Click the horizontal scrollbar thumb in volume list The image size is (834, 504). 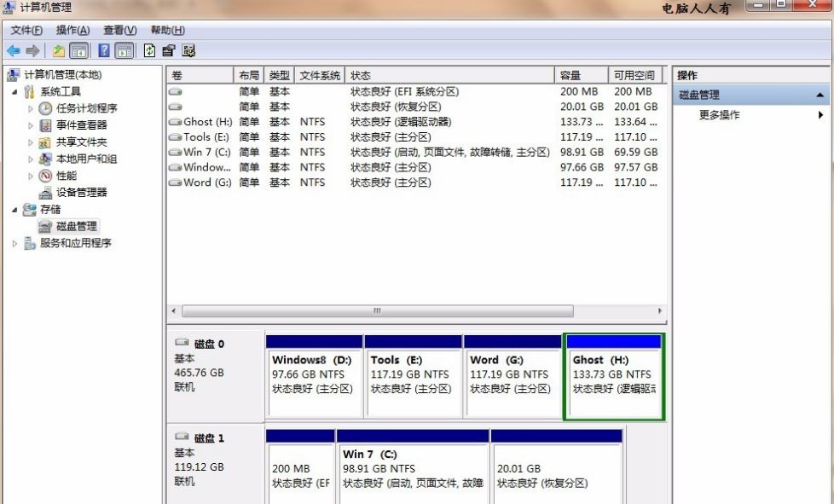pyautogui.click(x=378, y=311)
